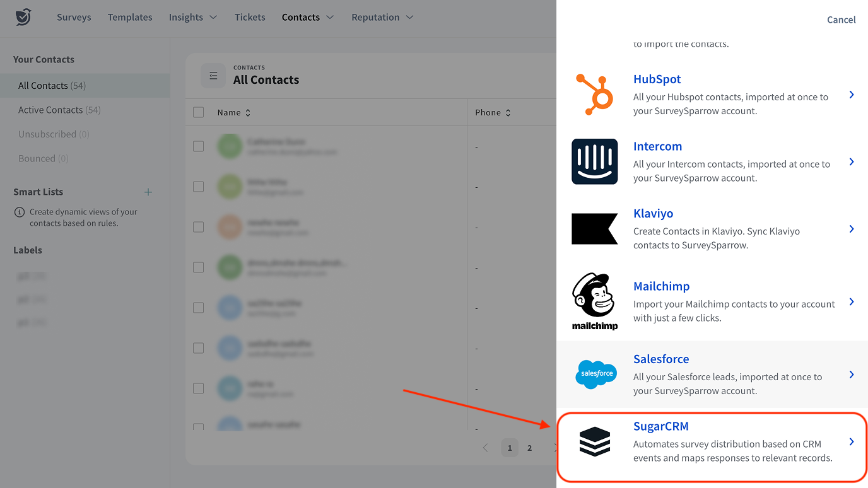This screenshot has height=488, width=868.
Task: Click the Klaviyo flag logo
Action: tap(594, 228)
